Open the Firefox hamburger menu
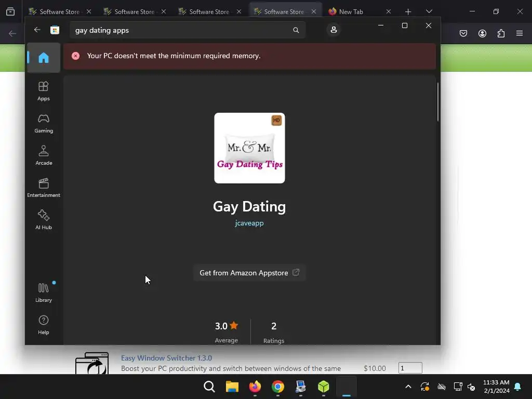532x399 pixels. point(520,33)
